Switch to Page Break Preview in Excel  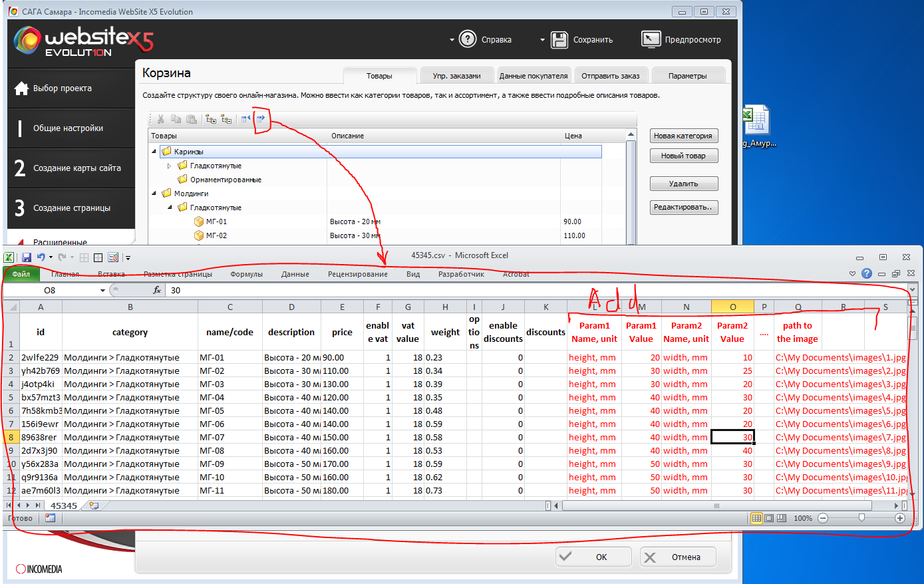point(782,518)
